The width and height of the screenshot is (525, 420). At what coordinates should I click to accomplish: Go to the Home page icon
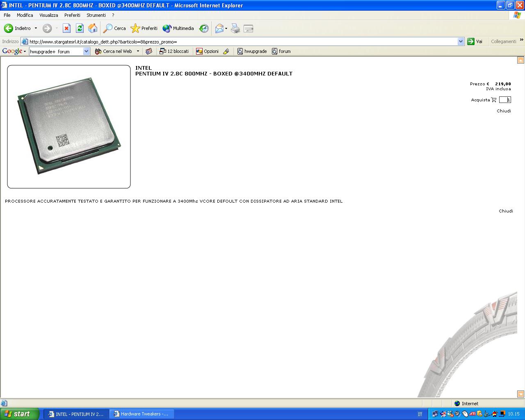(93, 28)
